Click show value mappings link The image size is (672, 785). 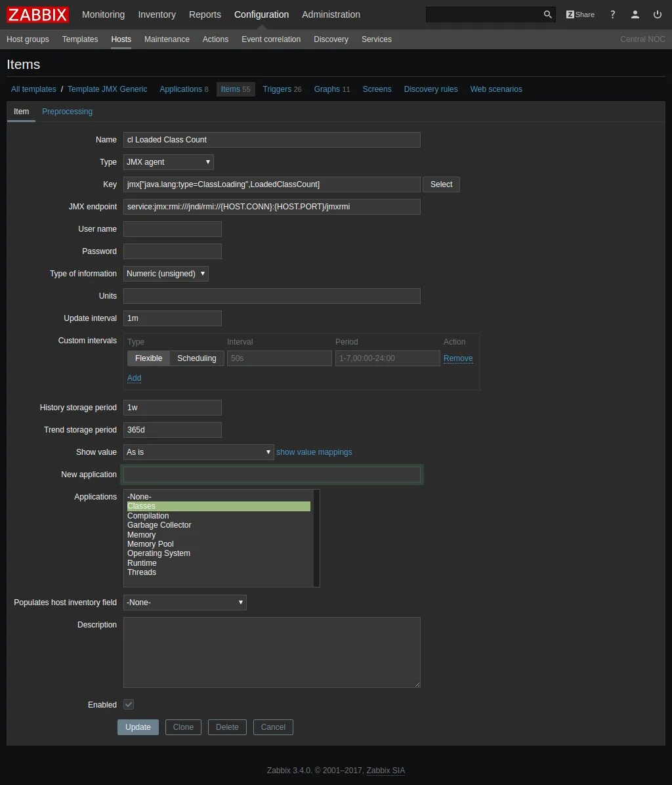[314, 452]
